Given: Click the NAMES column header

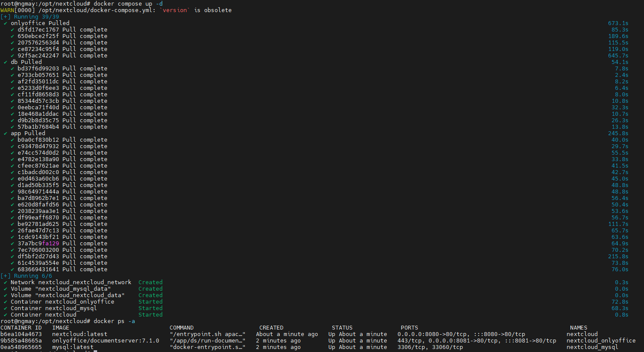Looking at the screenshot, I should click(x=579, y=327).
